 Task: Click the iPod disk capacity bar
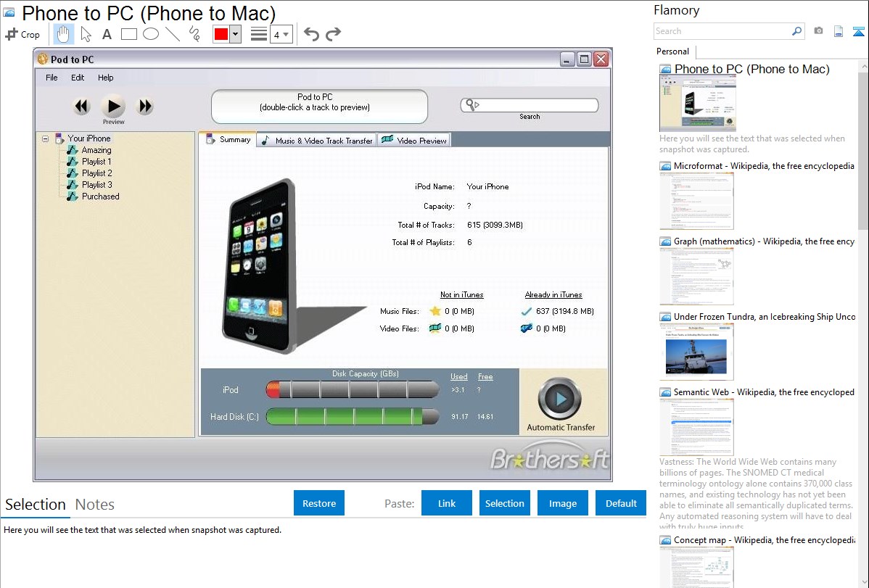[353, 389]
